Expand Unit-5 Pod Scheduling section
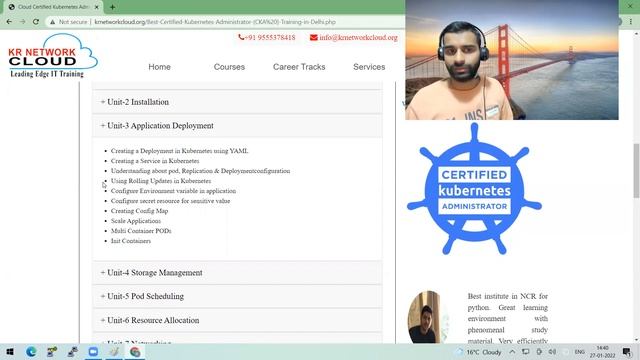640x360 pixels. 238,296
